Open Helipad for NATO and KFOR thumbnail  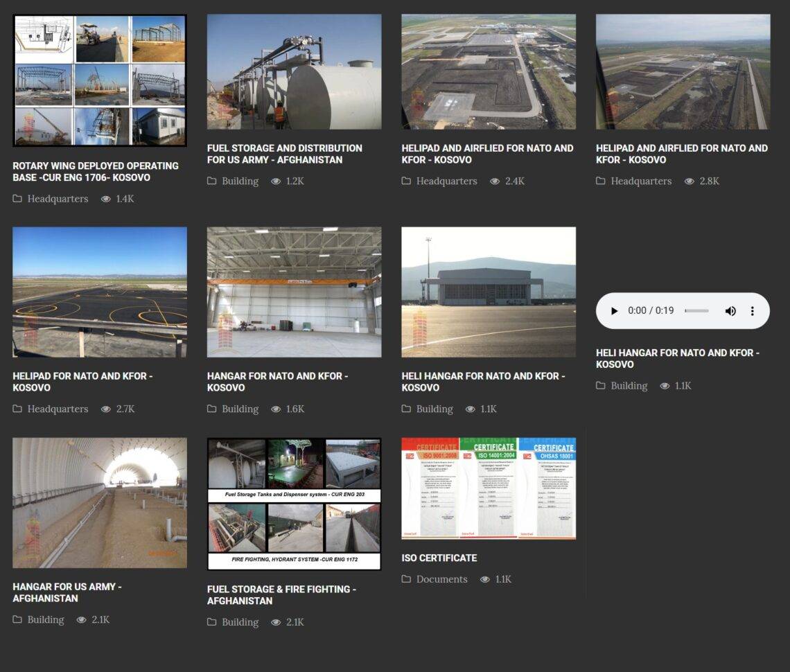[x=100, y=292]
